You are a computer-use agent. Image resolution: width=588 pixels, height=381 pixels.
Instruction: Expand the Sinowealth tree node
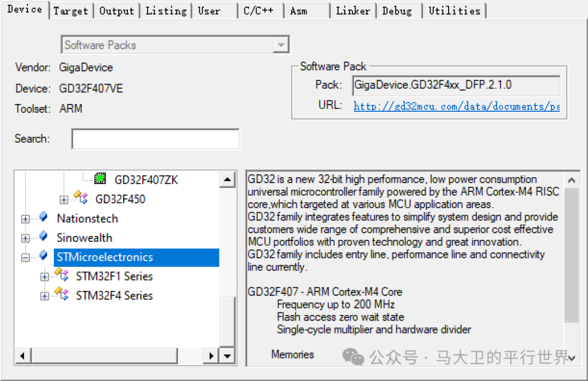[24, 237]
